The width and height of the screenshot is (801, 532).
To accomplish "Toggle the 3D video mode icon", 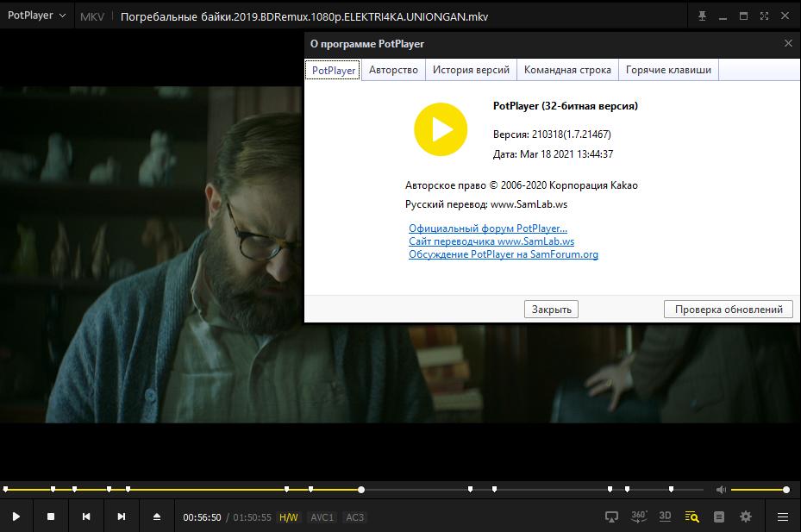I will pos(666,516).
